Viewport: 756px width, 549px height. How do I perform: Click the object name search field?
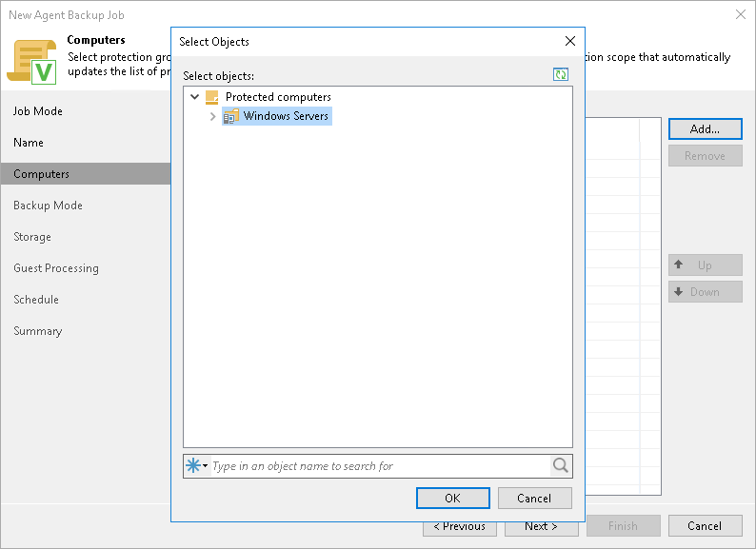pyautogui.click(x=380, y=466)
